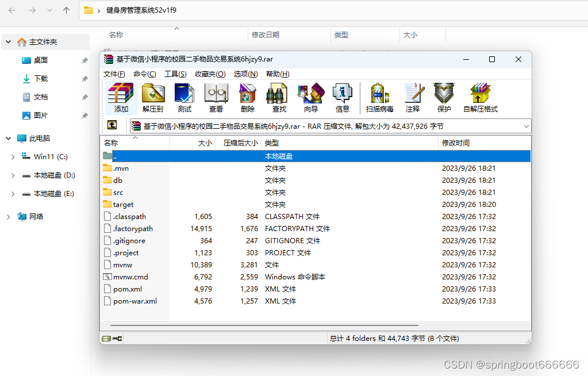Open the Commands (命令) menu
This screenshot has height=376, width=588.
click(145, 74)
